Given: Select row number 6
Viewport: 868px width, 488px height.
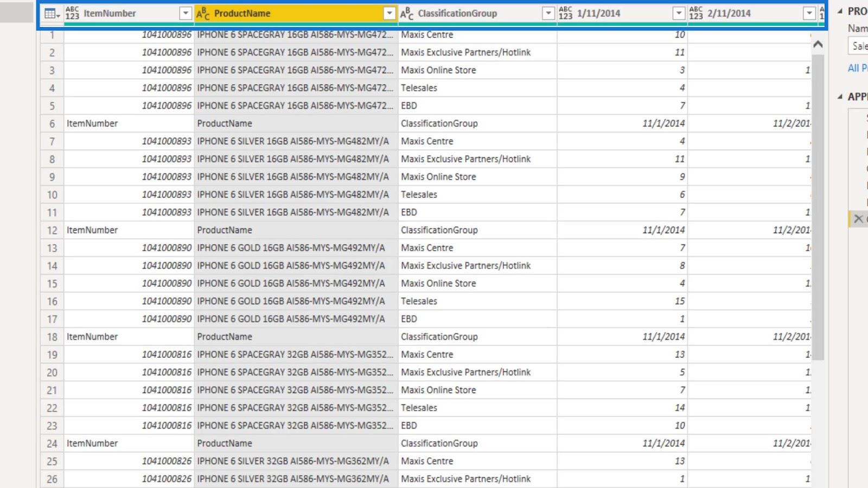Looking at the screenshot, I should (x=52, y=124).
